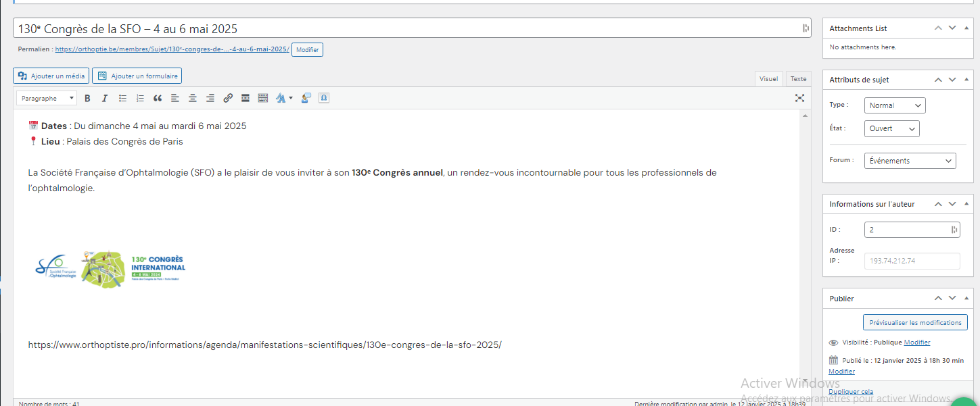This screenshot has height=406, width=980.
Task: Insert a special character (Omega)
Action: pos(324,99)
